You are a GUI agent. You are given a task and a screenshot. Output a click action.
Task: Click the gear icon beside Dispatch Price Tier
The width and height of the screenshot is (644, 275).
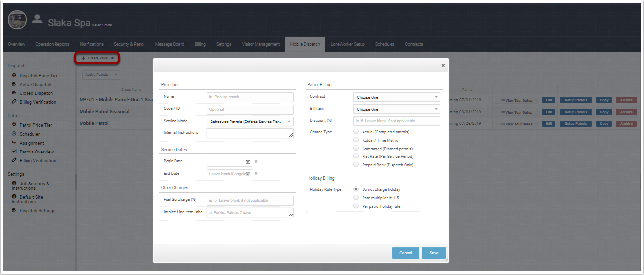coord(14,75)
